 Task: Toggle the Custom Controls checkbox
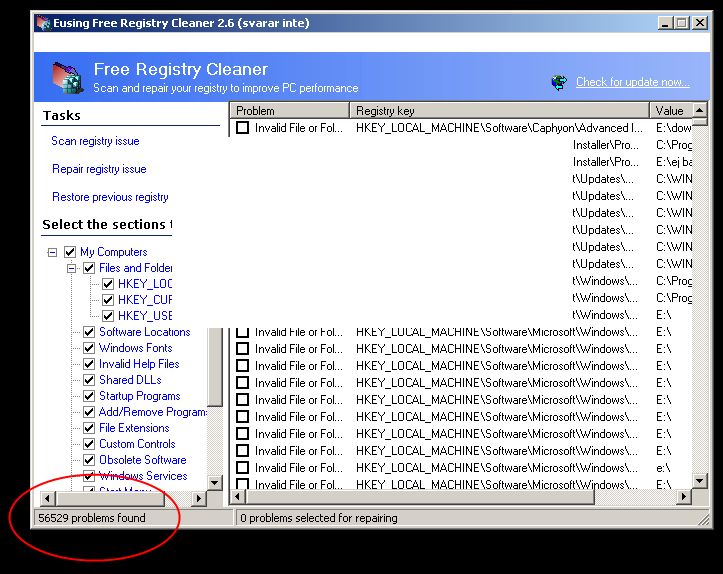point(89,444)
